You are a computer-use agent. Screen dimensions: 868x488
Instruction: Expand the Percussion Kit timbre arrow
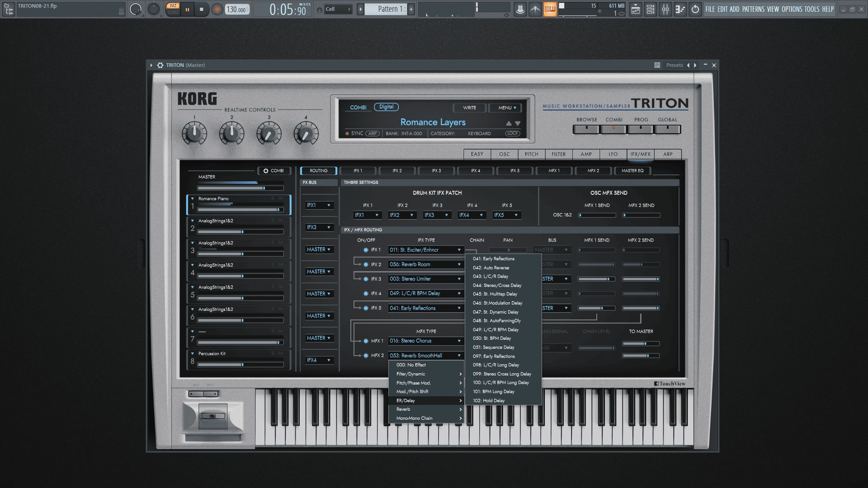coord(193,353)
